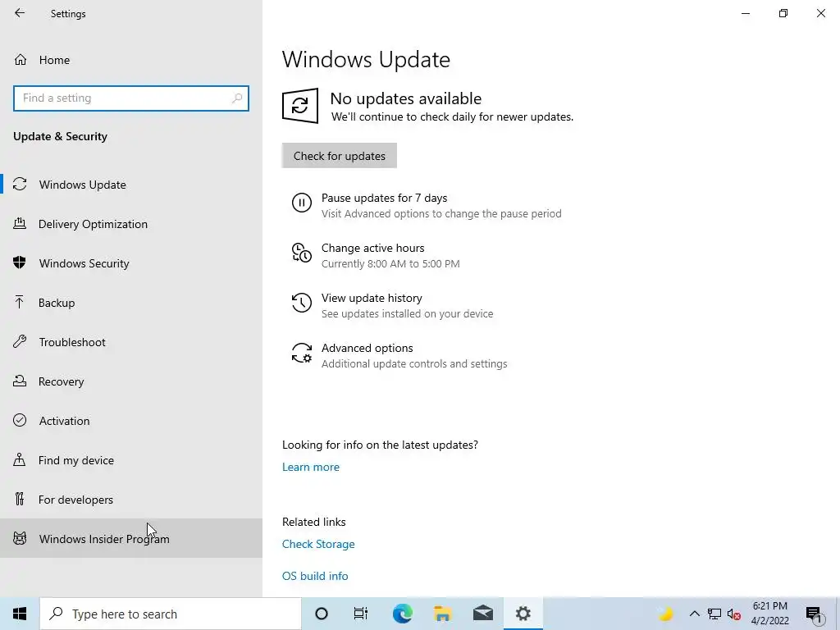The image size is (840, 630).
Task: Click the "Update & Security" heading
Action: (x=60, y=136)
